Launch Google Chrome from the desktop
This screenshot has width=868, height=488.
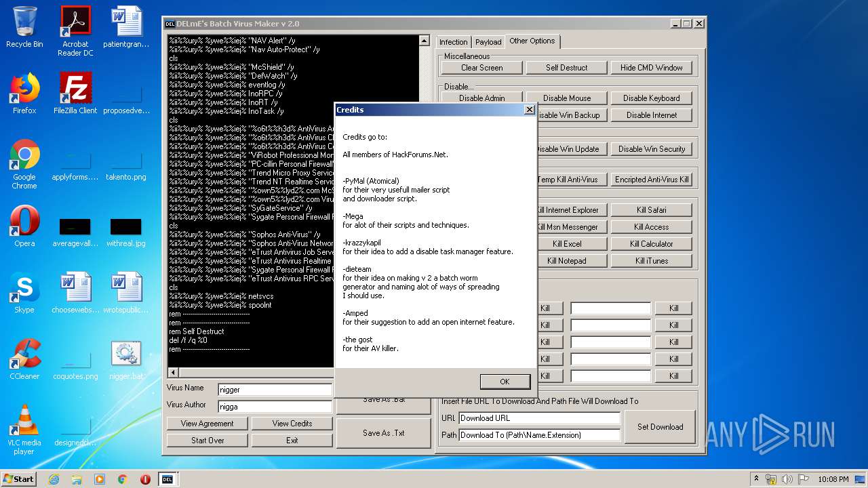point(24,164)
